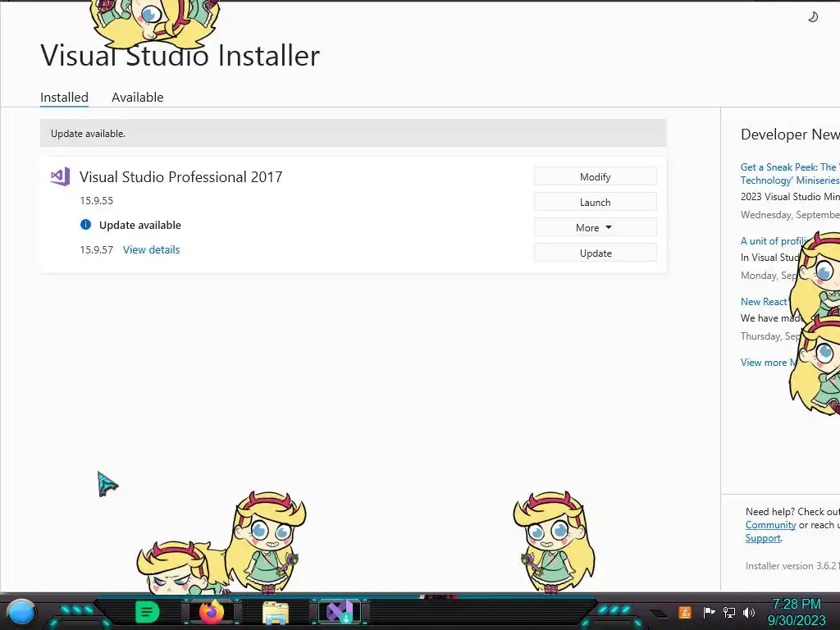The height and width of the screenshot is (630, 840).
Task: Click the Developer News heading
Action: pos(790,134)
